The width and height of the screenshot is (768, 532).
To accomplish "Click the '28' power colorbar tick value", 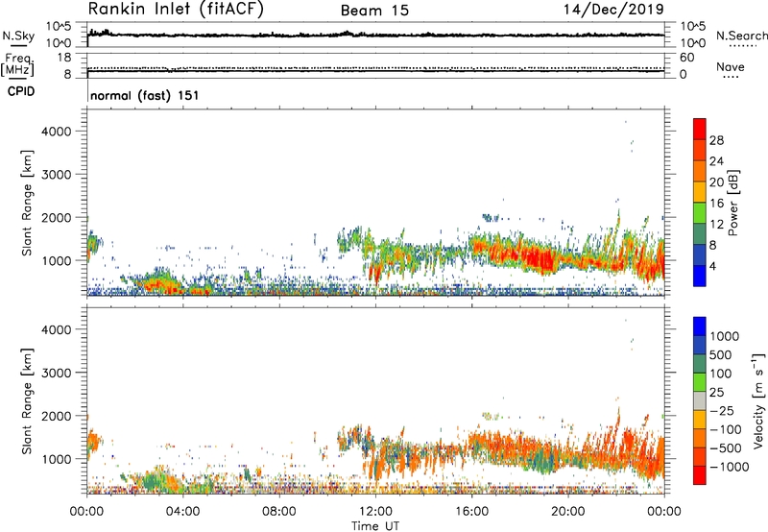I will [x=716, y=140].
